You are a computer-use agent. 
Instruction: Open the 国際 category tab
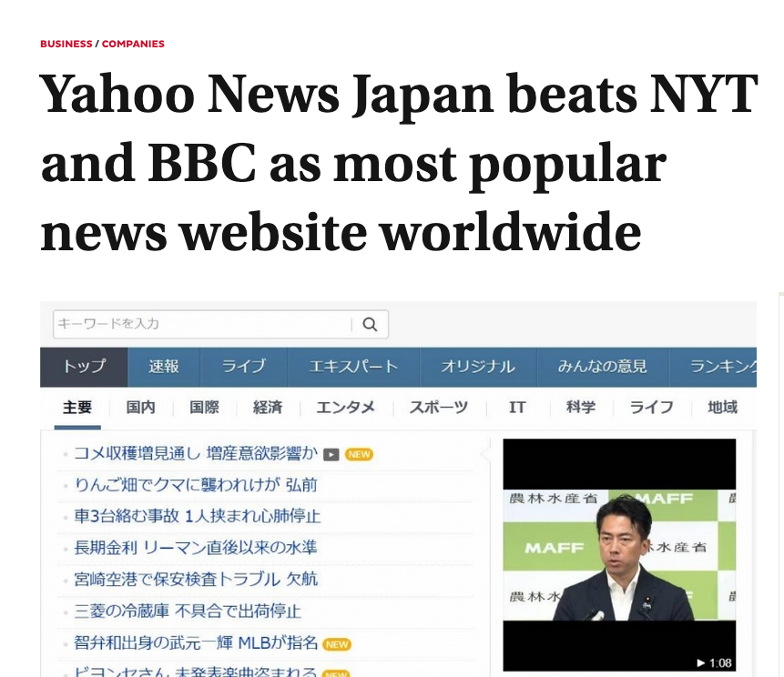205,408
